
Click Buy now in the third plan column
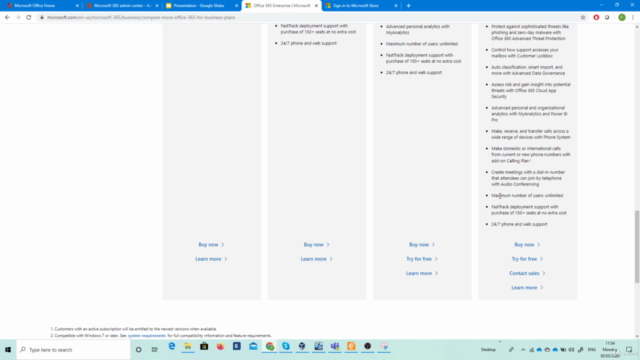[x=422, y=244]
